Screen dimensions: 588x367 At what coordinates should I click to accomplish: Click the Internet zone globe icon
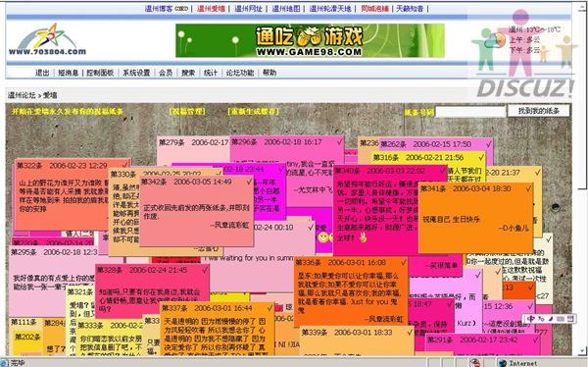(503, 363)
